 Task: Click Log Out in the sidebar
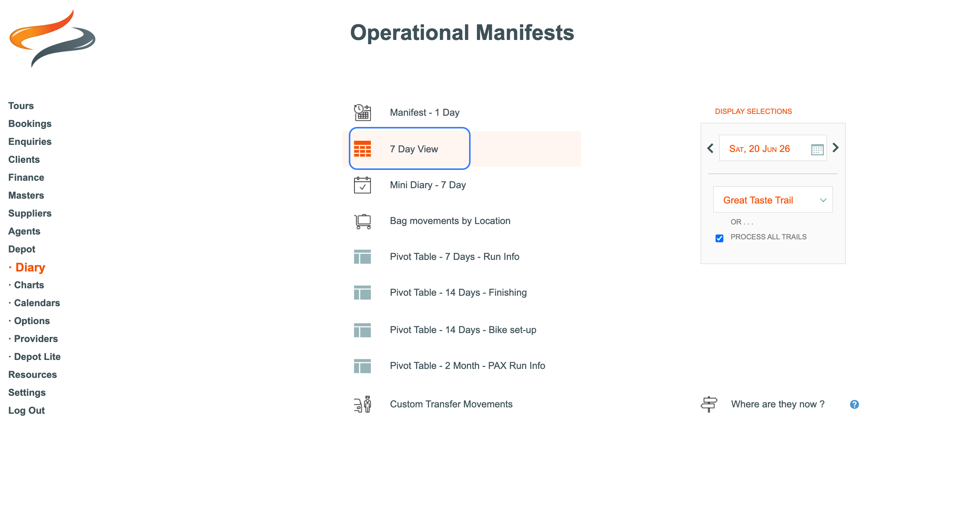tap(26, 410)
